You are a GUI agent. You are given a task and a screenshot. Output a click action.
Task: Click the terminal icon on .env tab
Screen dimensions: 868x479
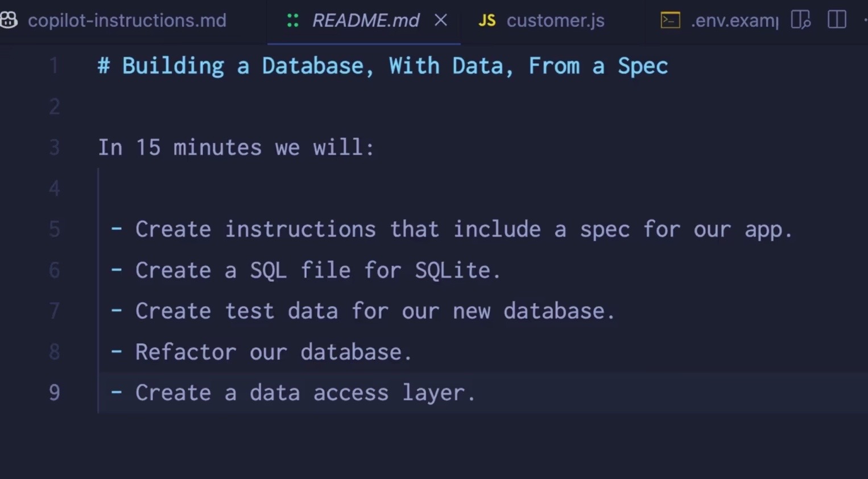coord(670,20)
